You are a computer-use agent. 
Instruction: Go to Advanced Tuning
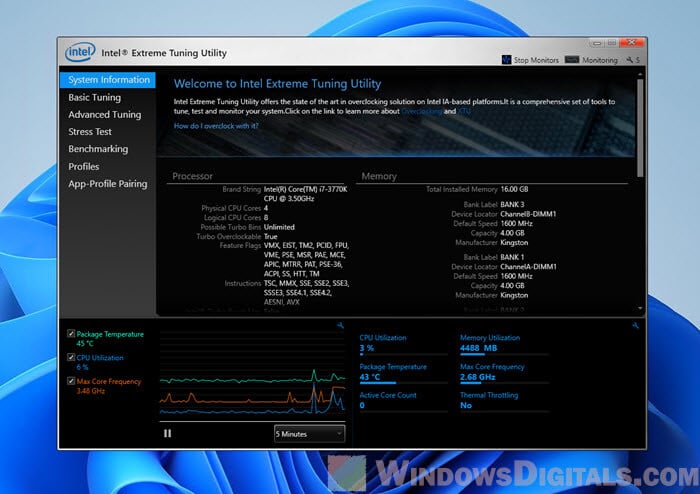[104, 115]
